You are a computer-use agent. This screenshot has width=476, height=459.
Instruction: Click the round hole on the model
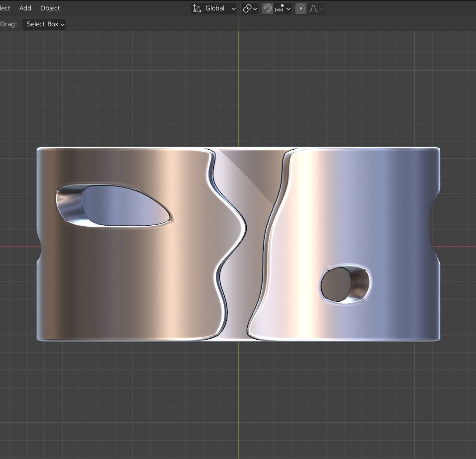[345, 284]
